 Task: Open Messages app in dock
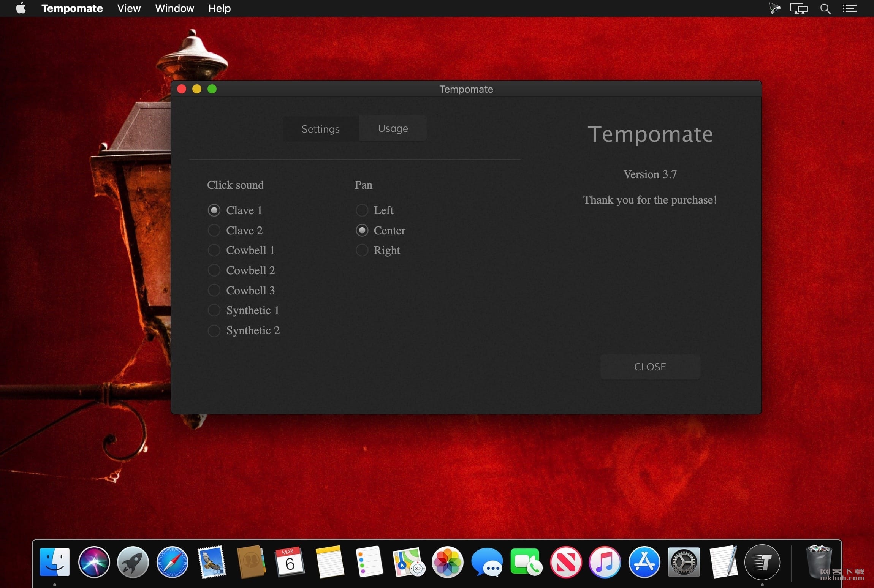(x=487, y=562)
